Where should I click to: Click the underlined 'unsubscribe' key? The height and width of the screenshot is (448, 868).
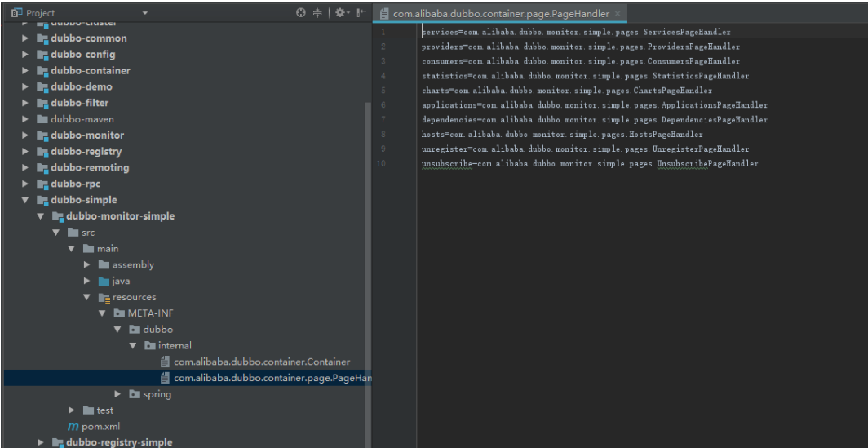[x=447, y=164]
